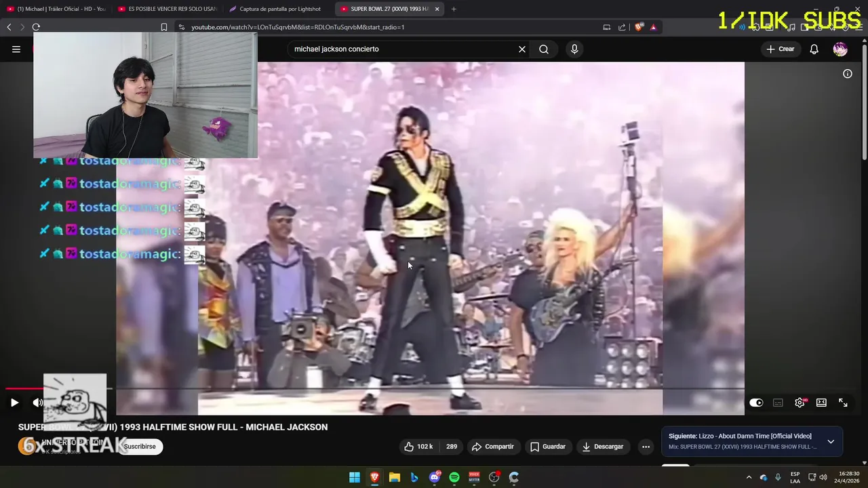Open File Explorer from taskbar
The height and width of the screenshot is (488, 868).
pos(394,477)
